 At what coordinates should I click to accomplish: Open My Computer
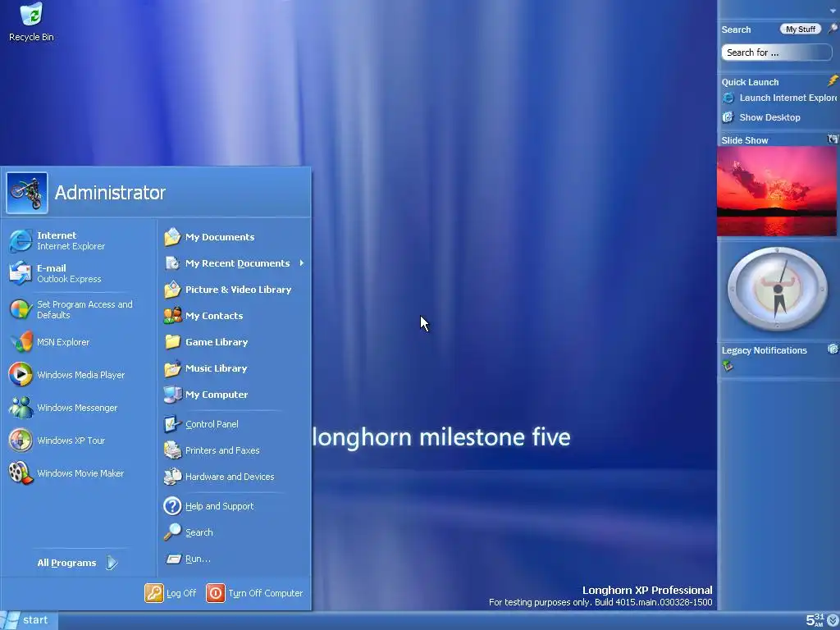(x=206, y=395)
